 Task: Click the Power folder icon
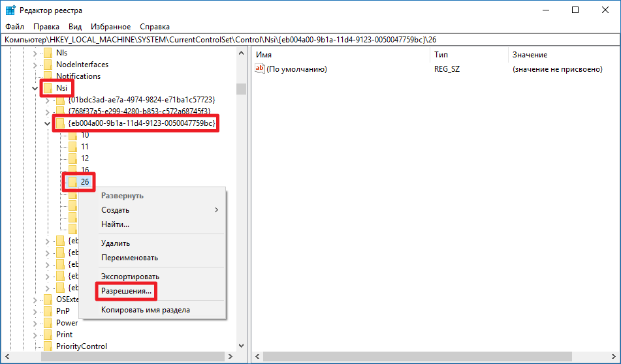coord(48,323)
